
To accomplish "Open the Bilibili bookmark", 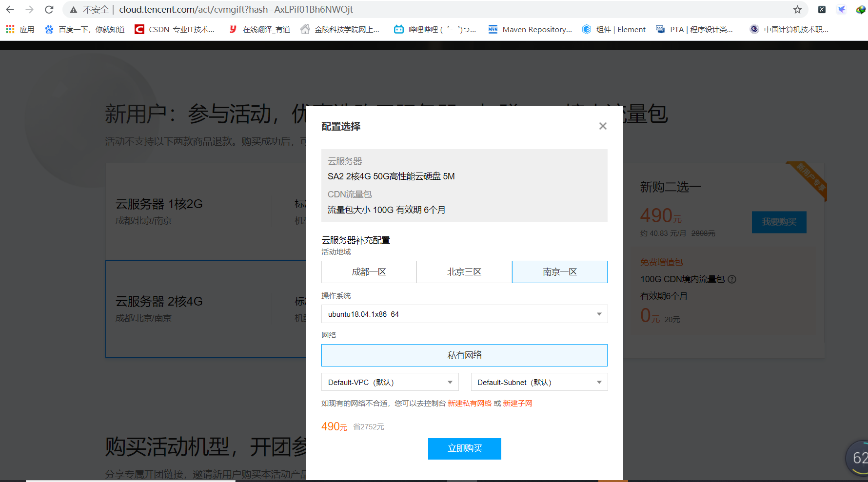I will click(435, 29).
